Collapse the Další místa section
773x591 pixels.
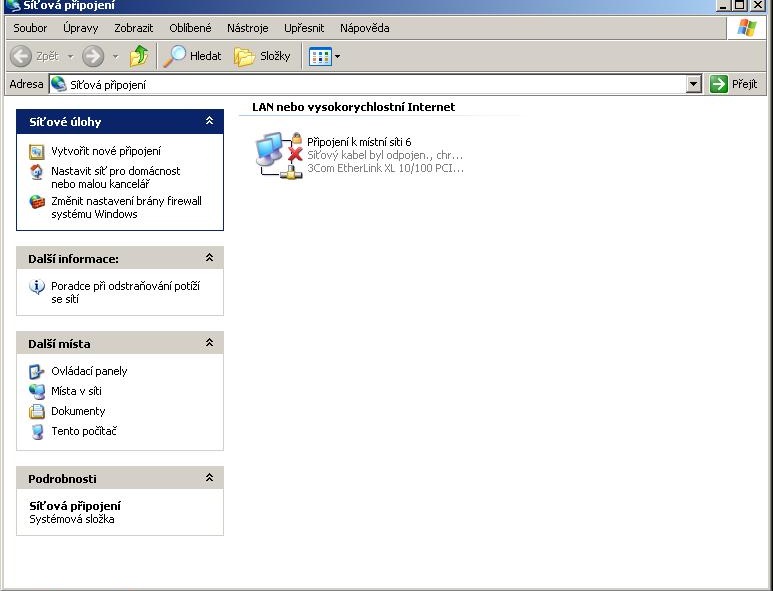coord(209,343)
